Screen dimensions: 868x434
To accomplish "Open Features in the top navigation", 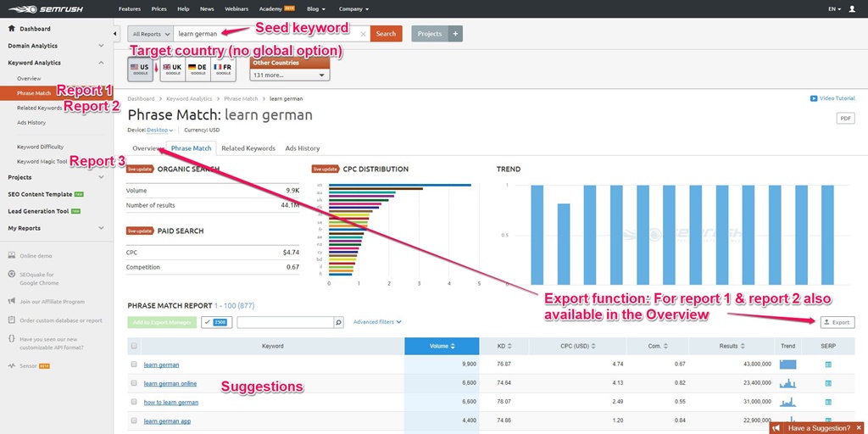I will 130,8.
